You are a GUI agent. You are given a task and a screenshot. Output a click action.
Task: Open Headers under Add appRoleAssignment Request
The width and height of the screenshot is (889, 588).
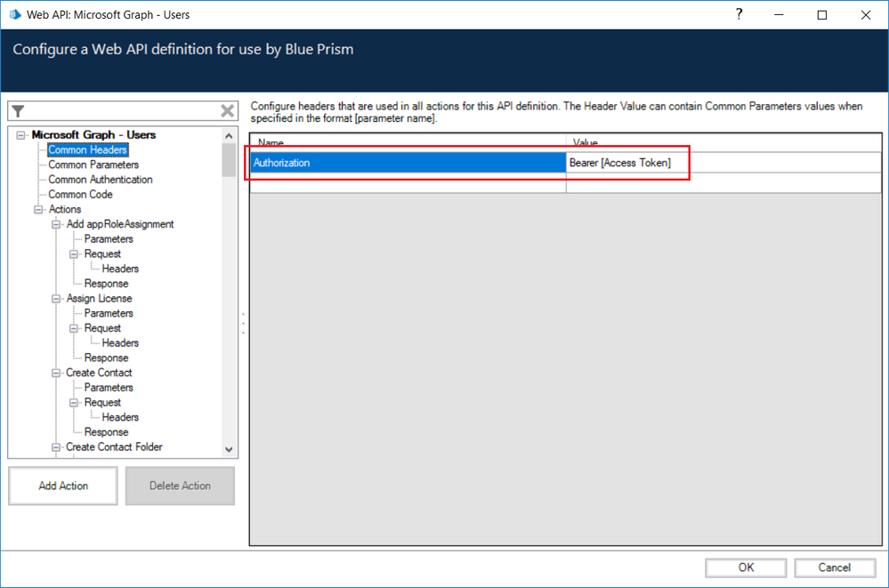120,269
